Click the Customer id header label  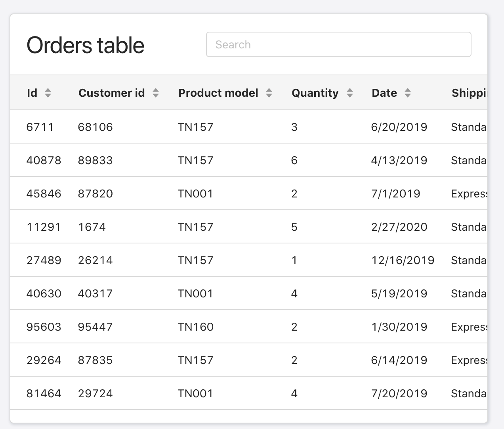111,93
